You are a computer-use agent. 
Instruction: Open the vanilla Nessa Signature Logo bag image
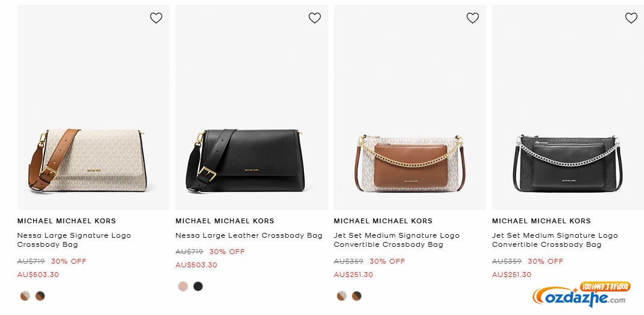[x=93, y=158]
